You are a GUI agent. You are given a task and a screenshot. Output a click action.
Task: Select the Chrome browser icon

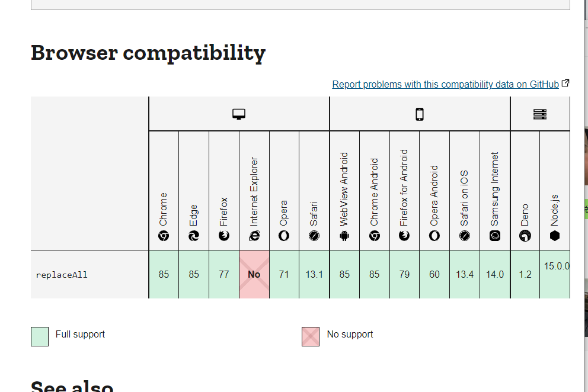(164, 235)
